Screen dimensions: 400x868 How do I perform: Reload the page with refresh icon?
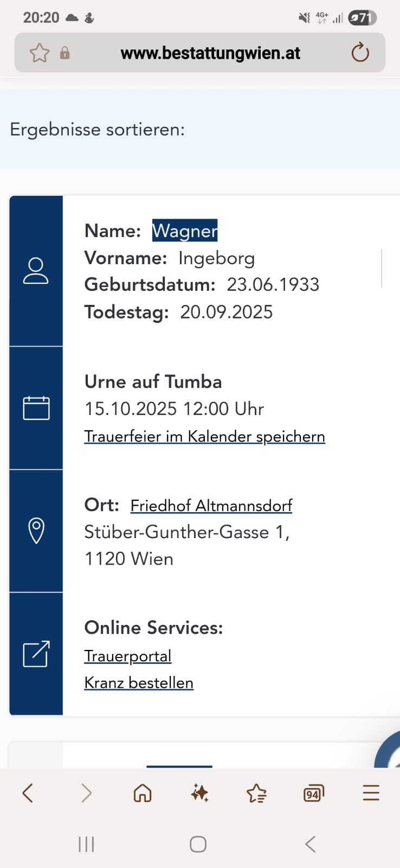360,53
